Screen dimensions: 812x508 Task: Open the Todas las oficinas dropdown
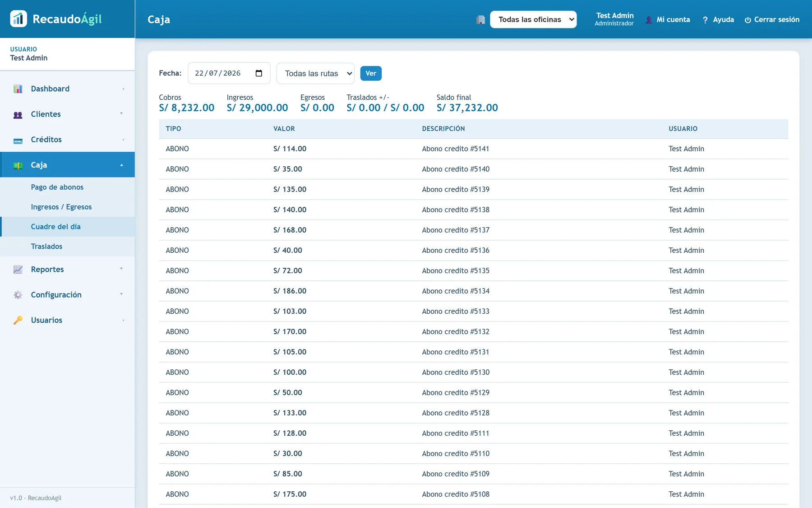pos(533,19)
